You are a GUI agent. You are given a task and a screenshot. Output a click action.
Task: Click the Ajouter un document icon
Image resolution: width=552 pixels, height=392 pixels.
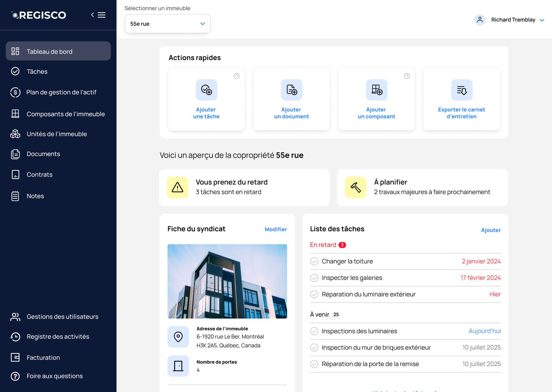(292, 90)
